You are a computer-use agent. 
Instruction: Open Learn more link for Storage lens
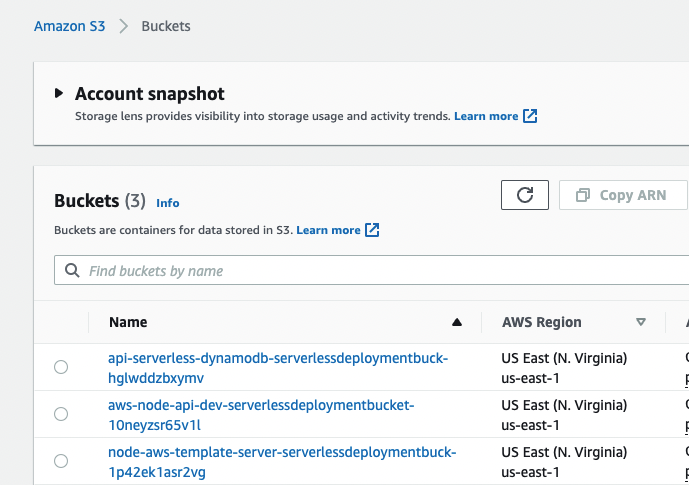click(486, 116)
